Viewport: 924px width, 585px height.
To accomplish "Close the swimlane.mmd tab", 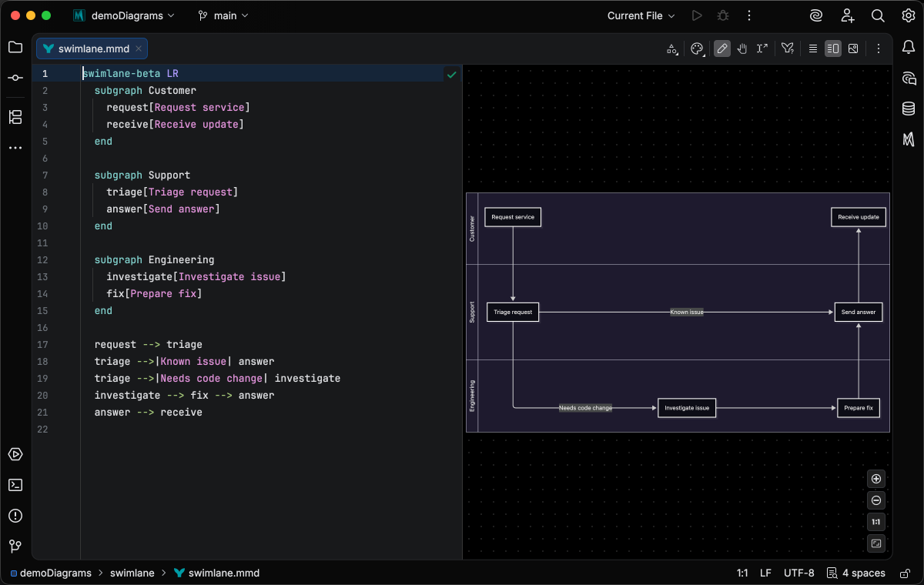I will click(139, 48).
